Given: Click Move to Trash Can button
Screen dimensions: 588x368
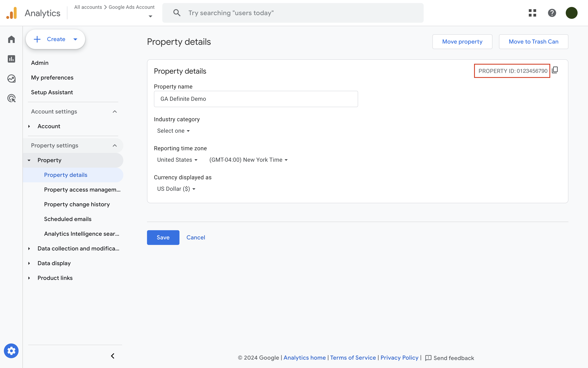Looking at the screenshot, I should point(533,42).
